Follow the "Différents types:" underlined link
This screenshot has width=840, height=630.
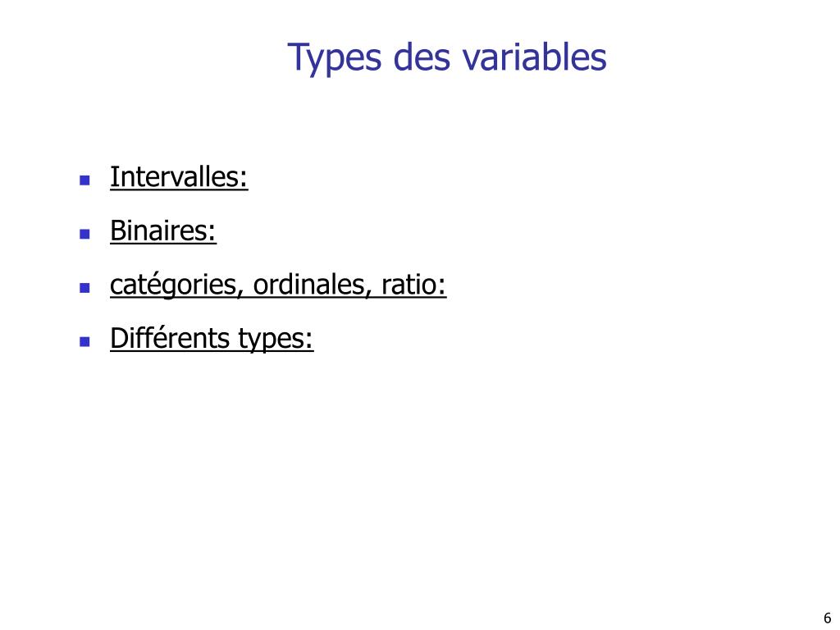pos(212,339)
